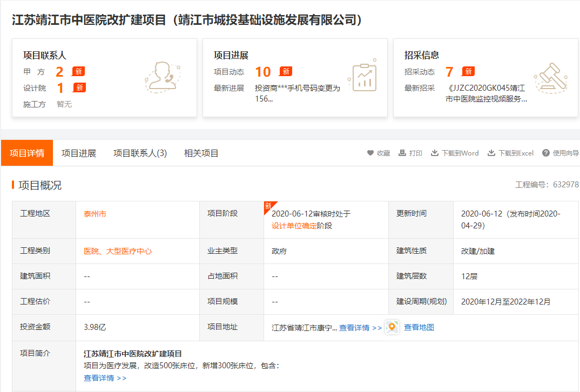
Task: Open the 泰州市 region link
Action: pyautogui.click(x=95, y=214)
